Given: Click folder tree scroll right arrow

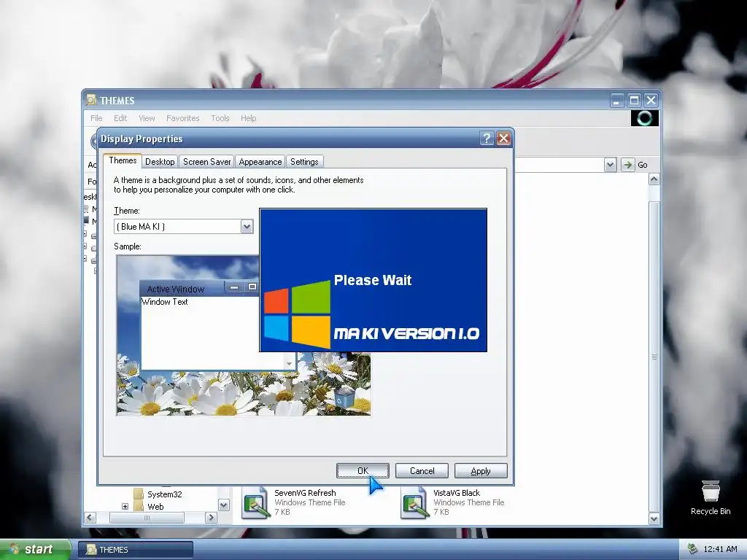Looking at the screenshot, I should coord(211,518).
